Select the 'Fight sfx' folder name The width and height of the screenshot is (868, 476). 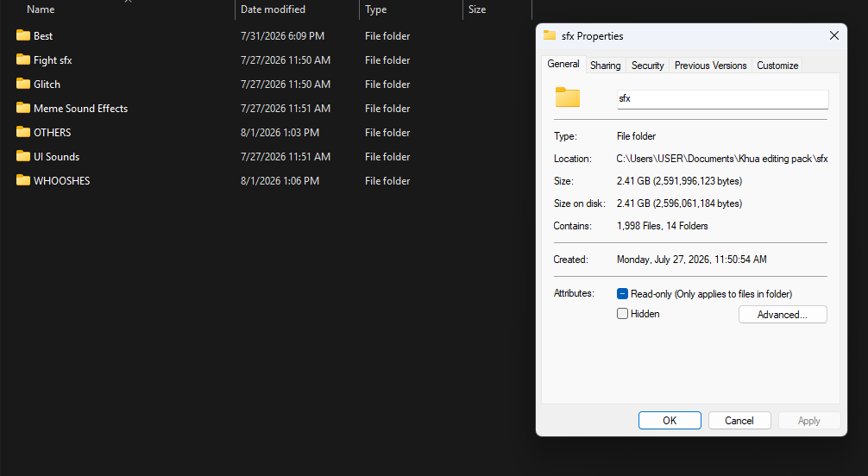point(53,60)
